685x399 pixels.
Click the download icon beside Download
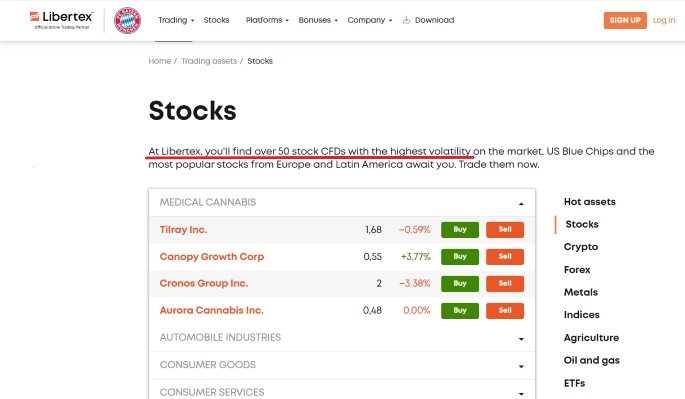coord(406,20)
